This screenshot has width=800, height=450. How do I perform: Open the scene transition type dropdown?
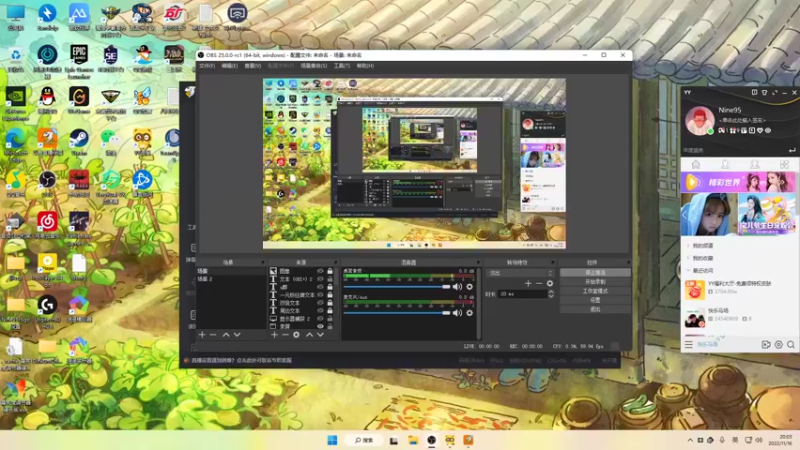pos(520,273)
